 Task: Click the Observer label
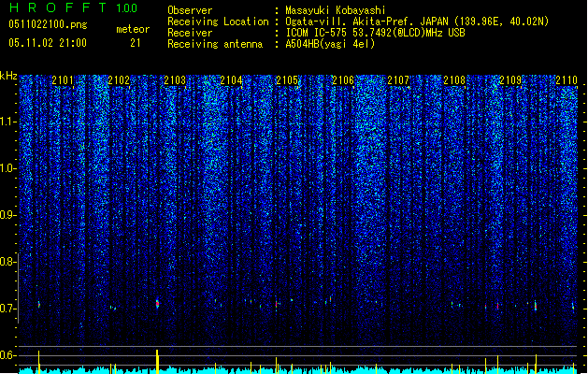190,10
